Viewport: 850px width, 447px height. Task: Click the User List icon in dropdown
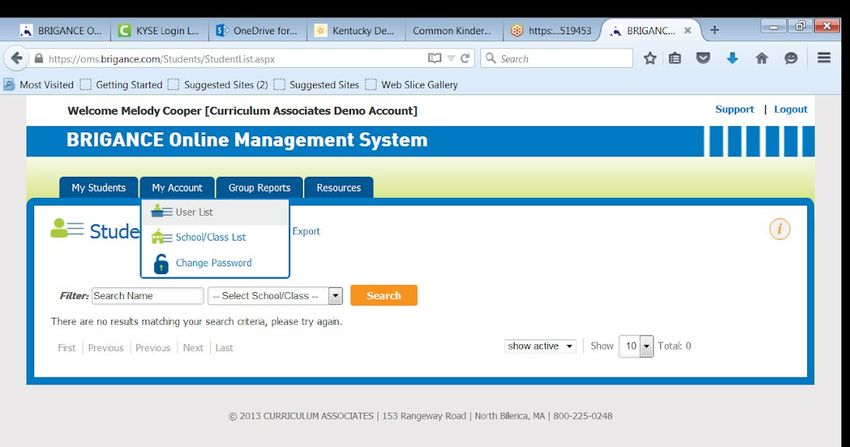click(161, 211)
